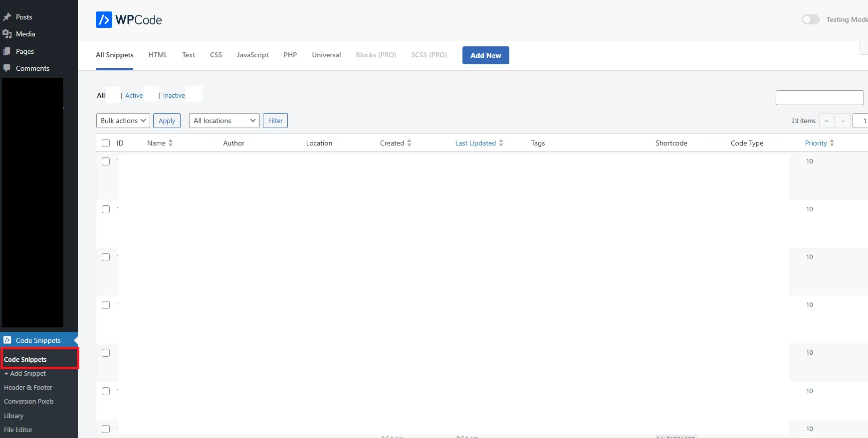Switch to the Text tab
Screen dimensions: 868x438
[x=189, y=55]
